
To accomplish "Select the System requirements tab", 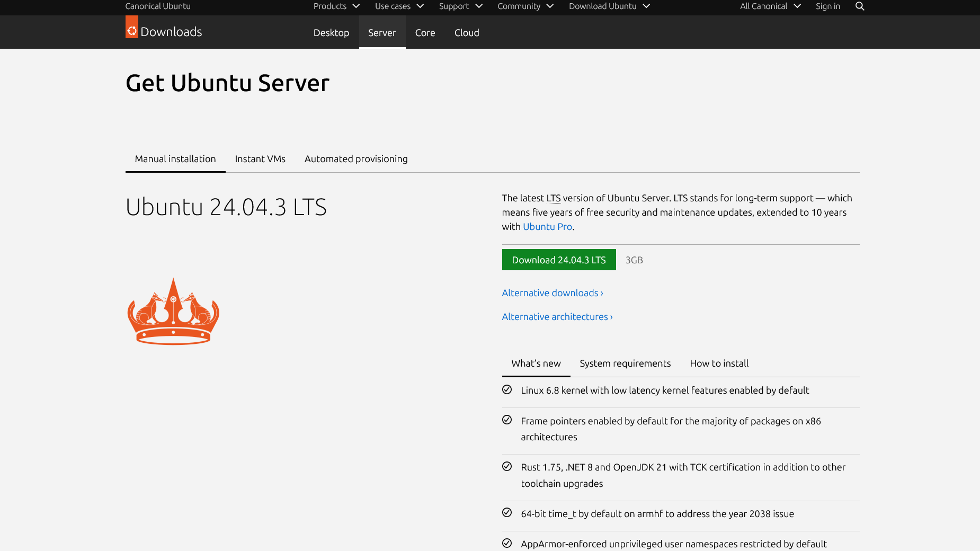I will pos(625,363).
